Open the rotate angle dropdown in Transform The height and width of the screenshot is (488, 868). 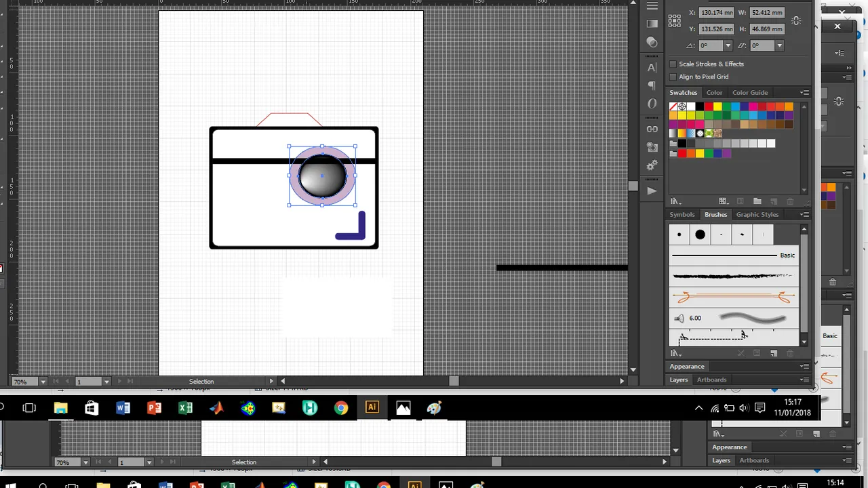[x=728, y=45]
